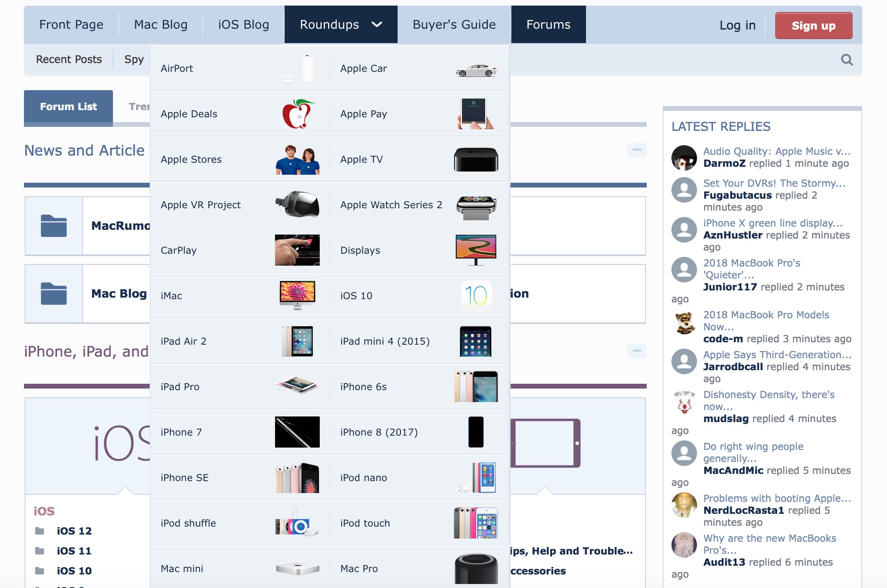The height and width of the screenshot is (588, 887).
Task: Click the Mac Blog forum title
Action: 119,294
